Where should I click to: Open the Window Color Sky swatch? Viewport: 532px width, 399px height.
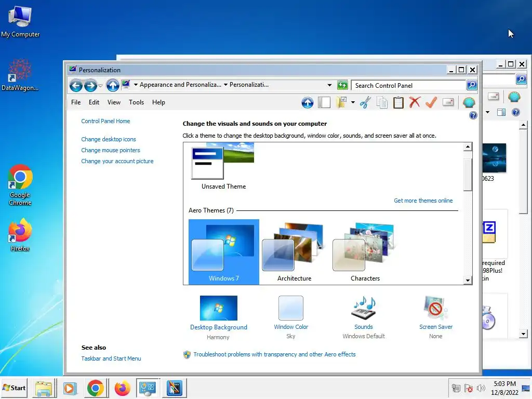click(x=291, y=308)
